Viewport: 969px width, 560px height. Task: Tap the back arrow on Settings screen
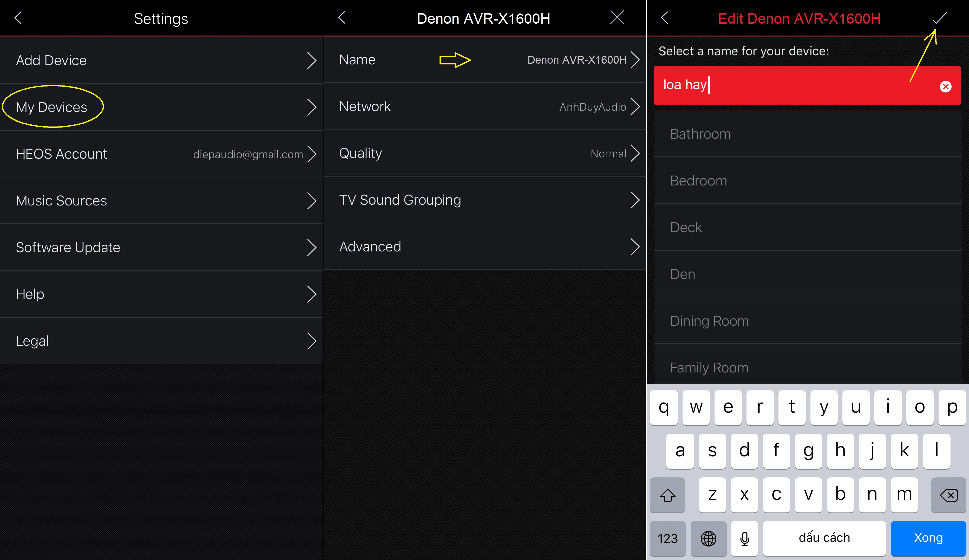click(x=18, y=17)
